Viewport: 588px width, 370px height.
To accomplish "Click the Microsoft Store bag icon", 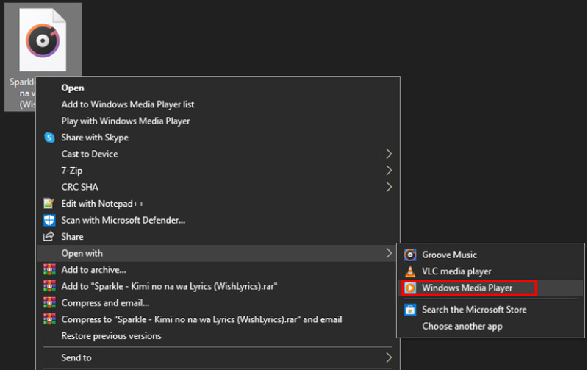I will (x=410, y=310).
